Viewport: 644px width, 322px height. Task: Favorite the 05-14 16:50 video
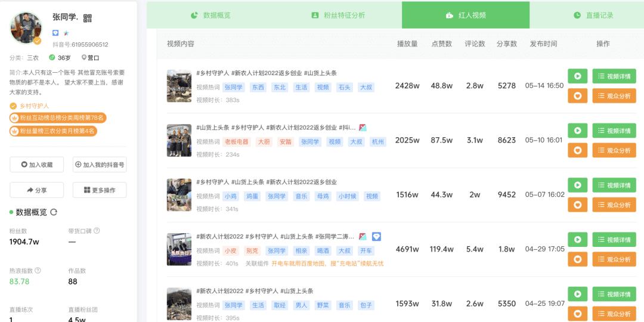578,95
